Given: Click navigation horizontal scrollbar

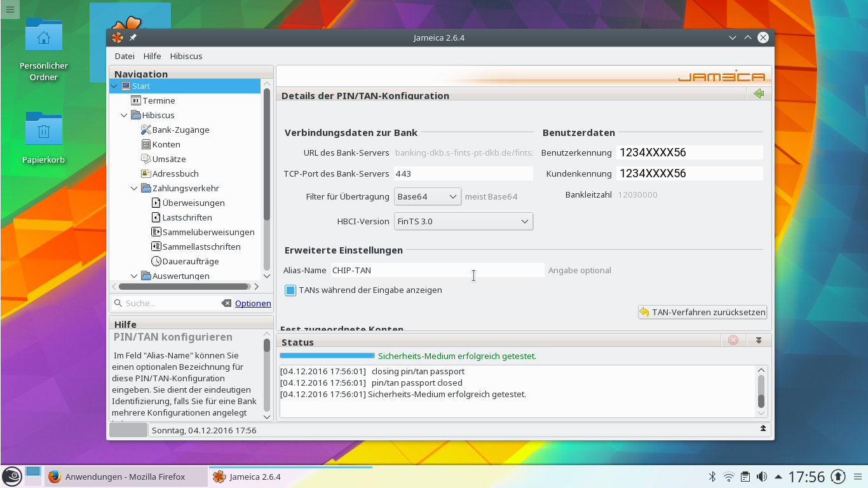Looking at the screenshot, I should pyautogui.click(x=184, y=287).
